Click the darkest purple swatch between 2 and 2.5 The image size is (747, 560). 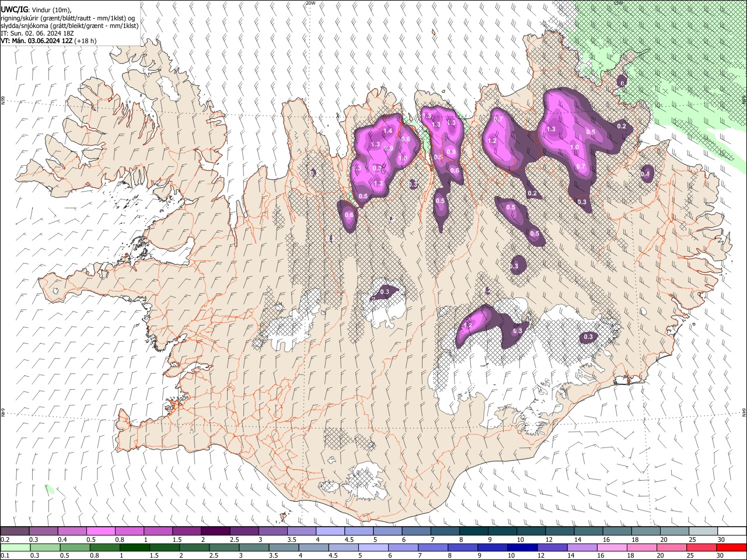(x=215, y=531)
